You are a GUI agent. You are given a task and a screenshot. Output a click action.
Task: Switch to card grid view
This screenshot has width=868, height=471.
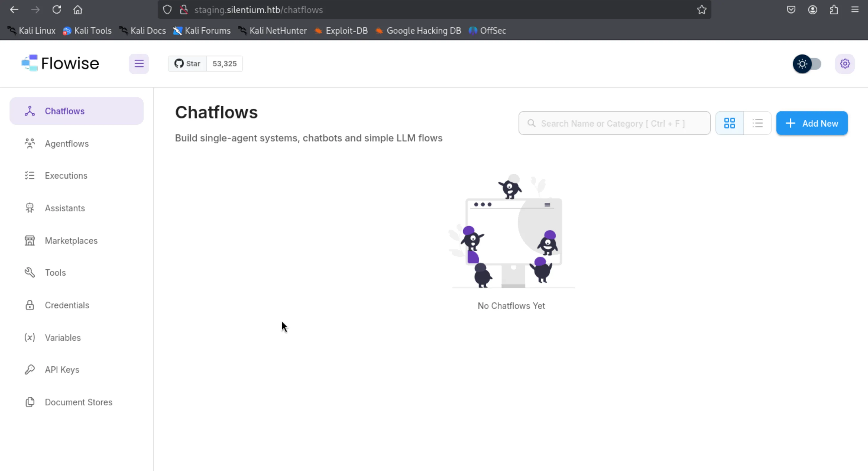(730, 123)
